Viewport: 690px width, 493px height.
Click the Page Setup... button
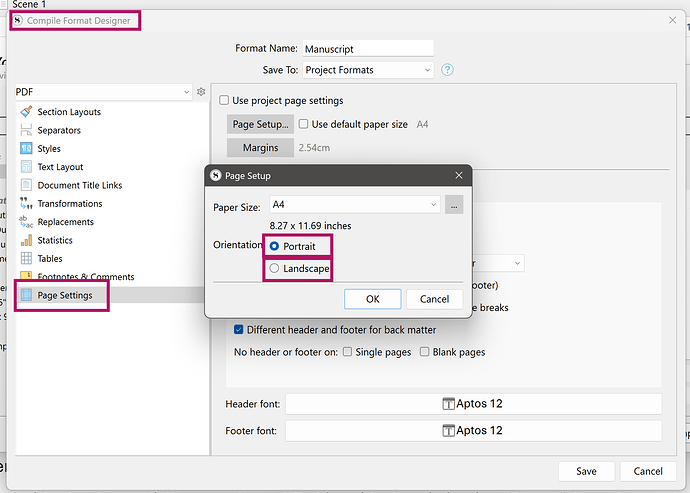[261, 124]
